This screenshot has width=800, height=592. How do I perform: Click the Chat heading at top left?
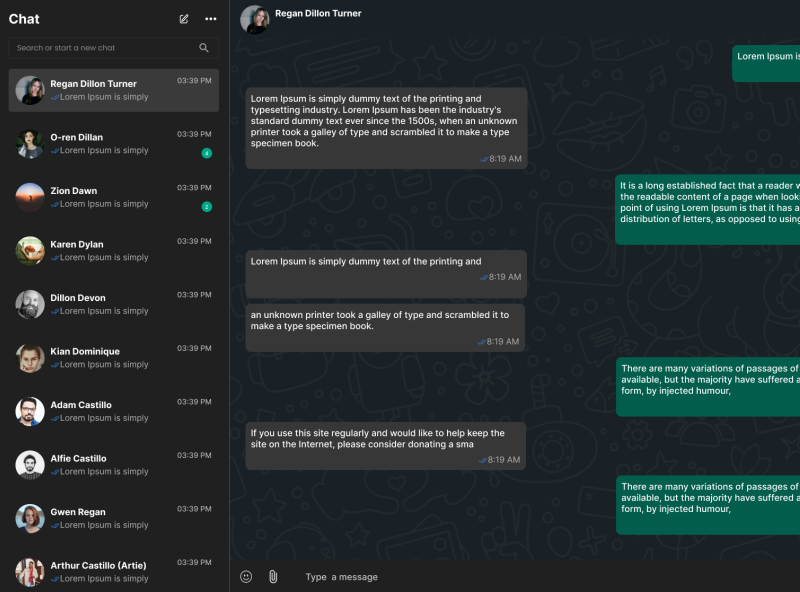[24, 18]
